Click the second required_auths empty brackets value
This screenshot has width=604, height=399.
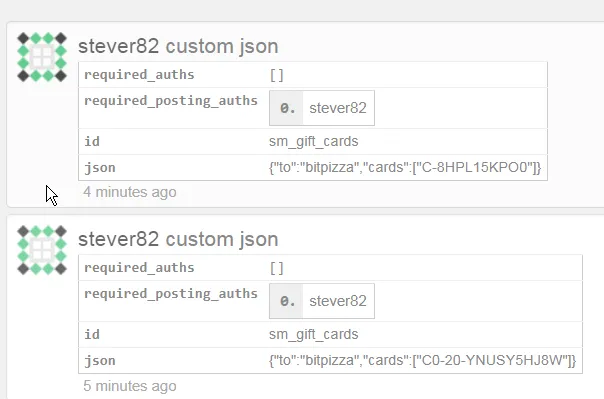click(277, 268)
